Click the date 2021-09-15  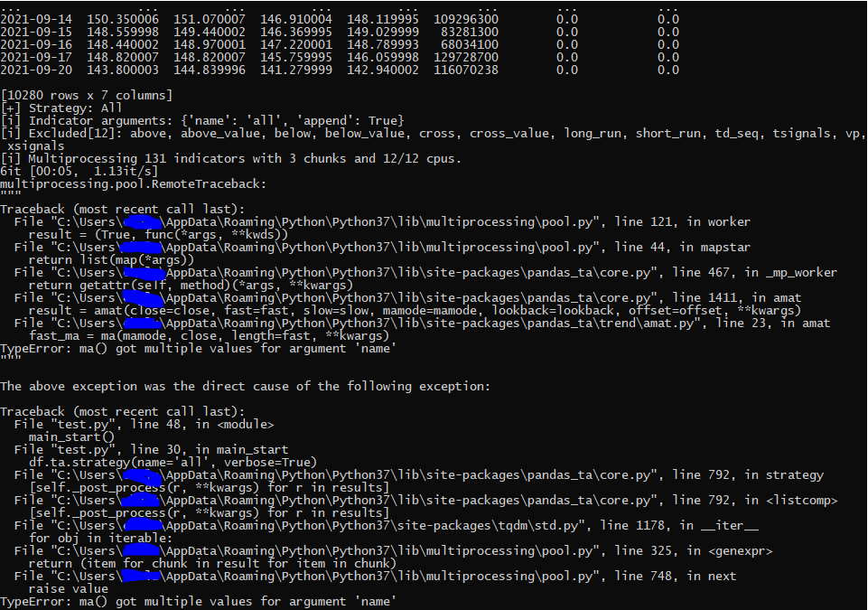click(x=36, y=33)
